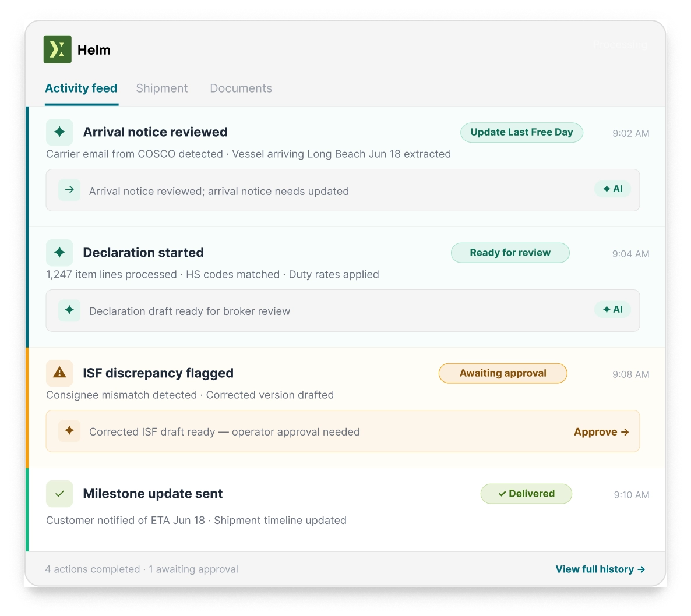Open View full history link
This screenshot has width=691, height=616.
[600, 569]
